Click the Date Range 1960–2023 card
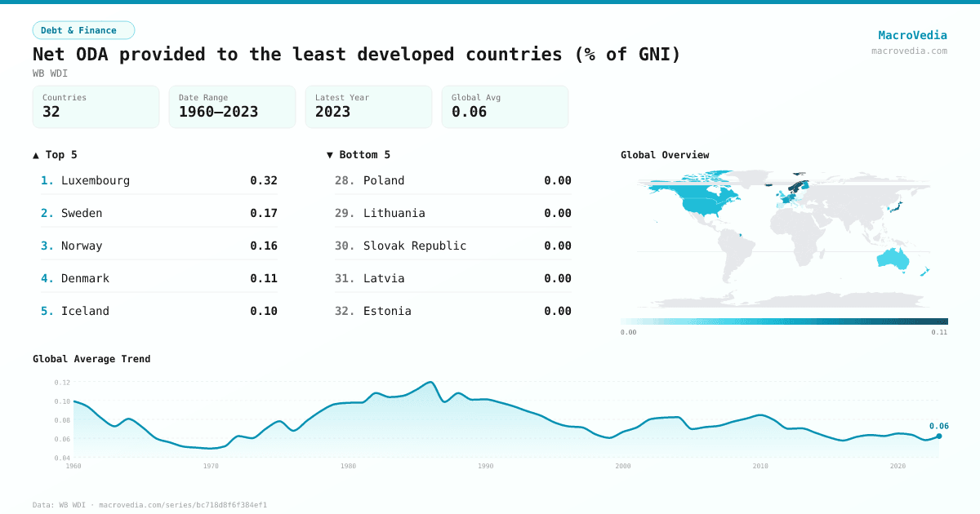 pos(232,107)
